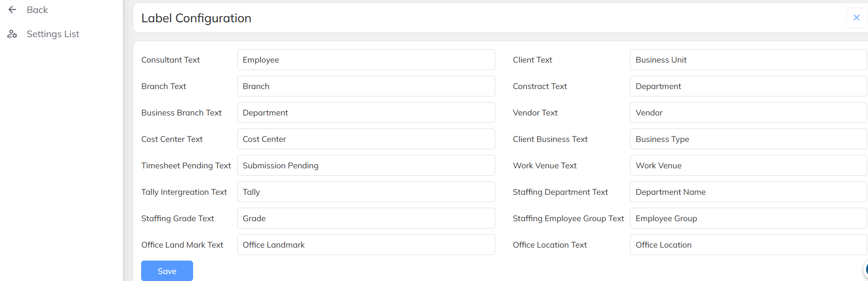The image size is (868, 281).
Task: Click the Tally Intergreation Text field
Action: tap(366, 192)
